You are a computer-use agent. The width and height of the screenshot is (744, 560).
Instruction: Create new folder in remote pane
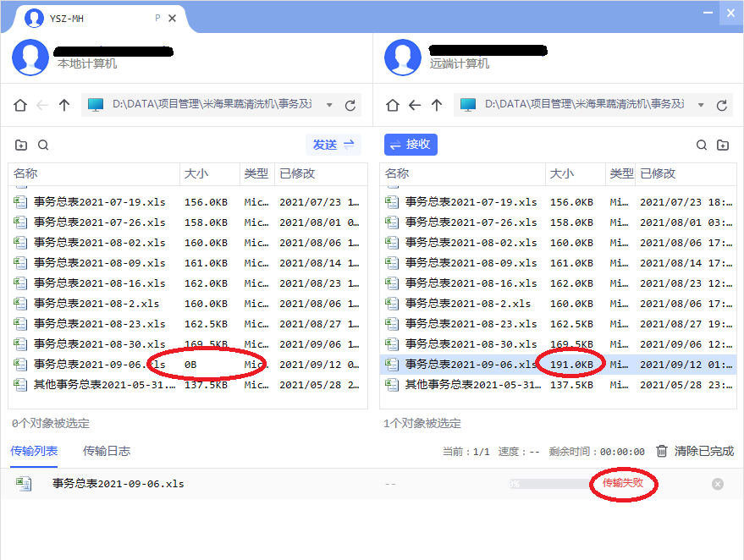click(x=723, y=145)
